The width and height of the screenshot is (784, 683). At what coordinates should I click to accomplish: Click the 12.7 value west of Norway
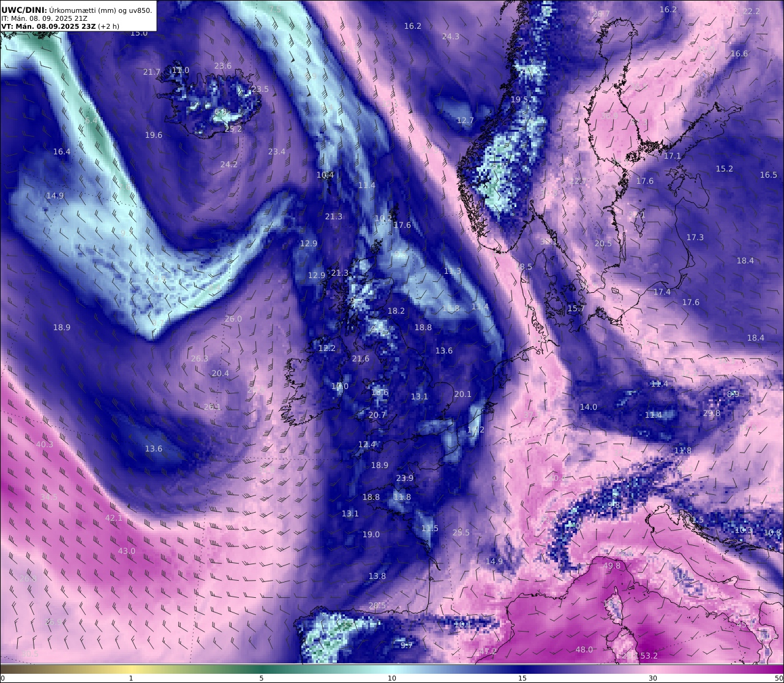[x=466, y=121]
